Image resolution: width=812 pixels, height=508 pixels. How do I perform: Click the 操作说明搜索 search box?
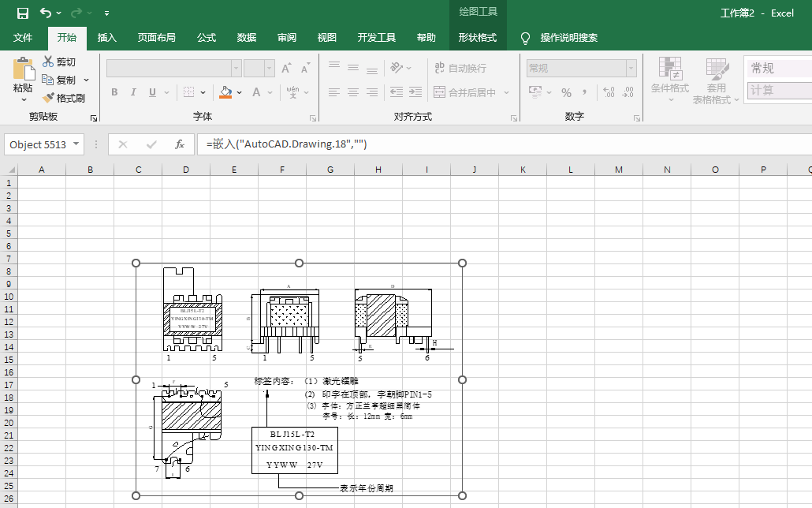point(568,37)
